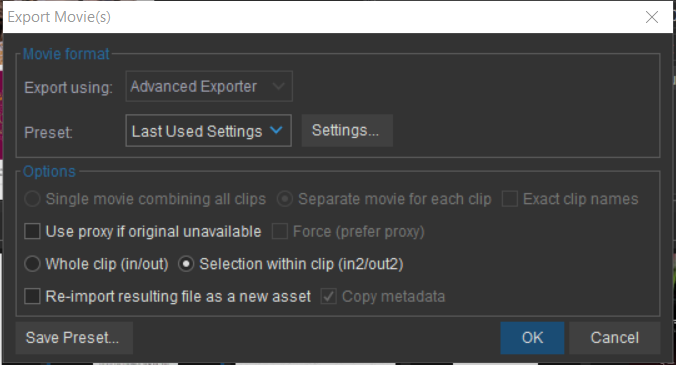The height and width of the screenshot is (365, 676).
Task: Enable Use proxy if original unavailable
Action: point(32,231)
